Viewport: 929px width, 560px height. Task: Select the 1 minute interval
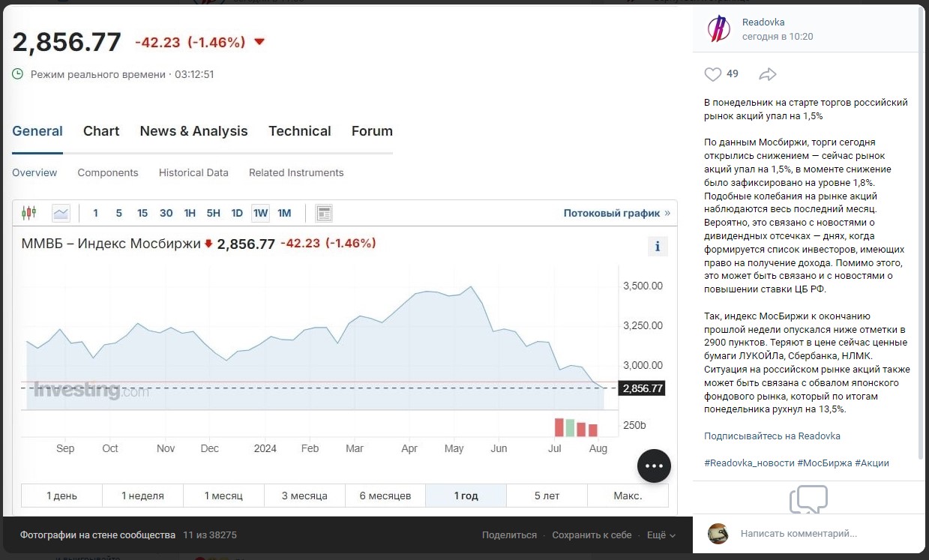(95, 213)
